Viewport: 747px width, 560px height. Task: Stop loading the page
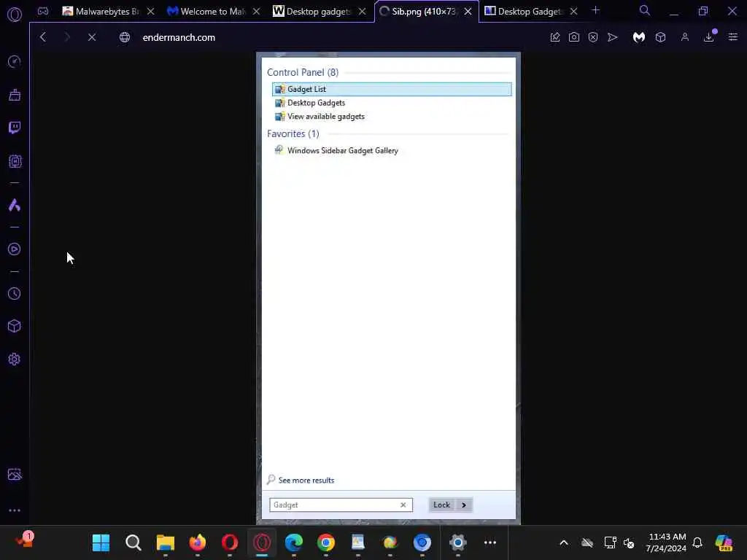(x=92, y=37)
